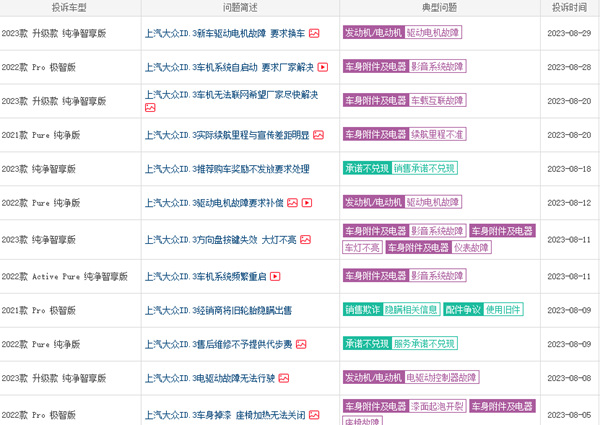The image size is (600, 425).
Task: Select 驱动电机故障 tag in 2023-08-29 row
Action: [433, 33]
